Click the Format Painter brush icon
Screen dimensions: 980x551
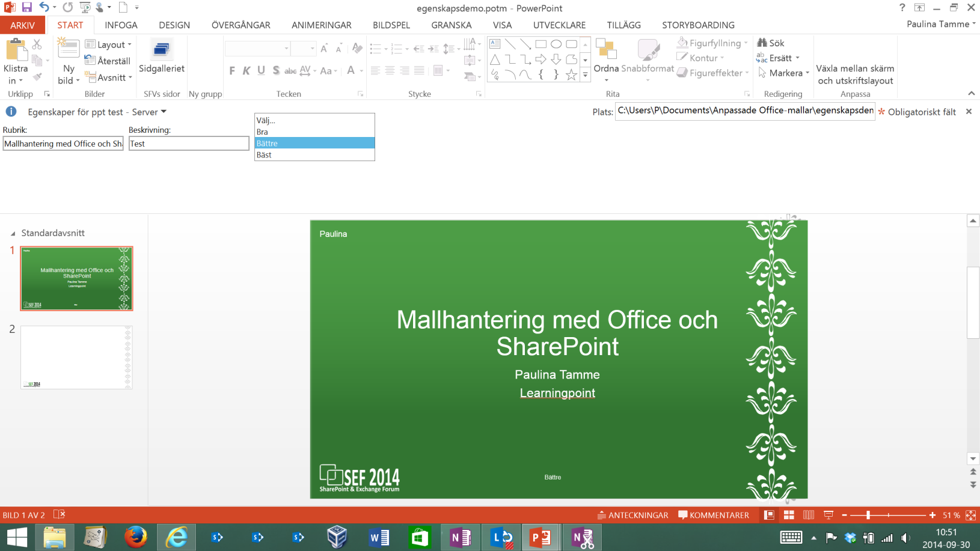click(x=37, y=77)
